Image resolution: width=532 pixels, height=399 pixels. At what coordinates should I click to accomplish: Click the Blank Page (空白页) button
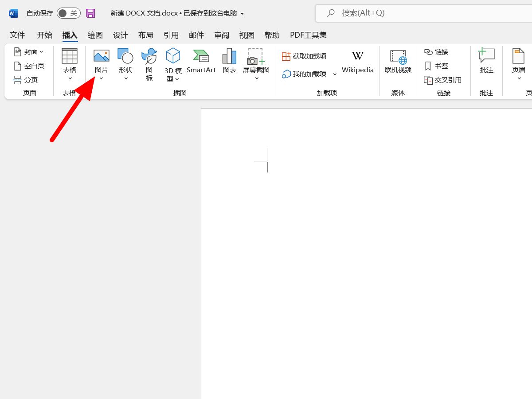coord(29,66)
